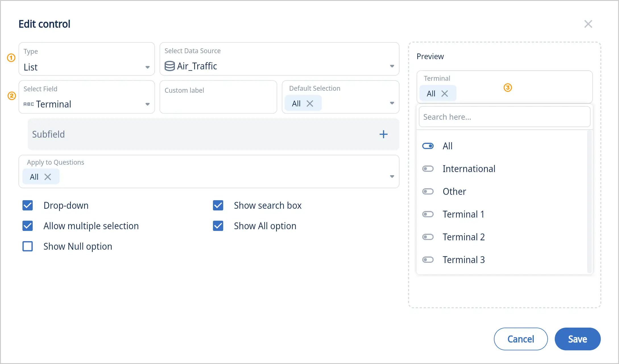Close the Edit control dialog with X

[588, 24]
